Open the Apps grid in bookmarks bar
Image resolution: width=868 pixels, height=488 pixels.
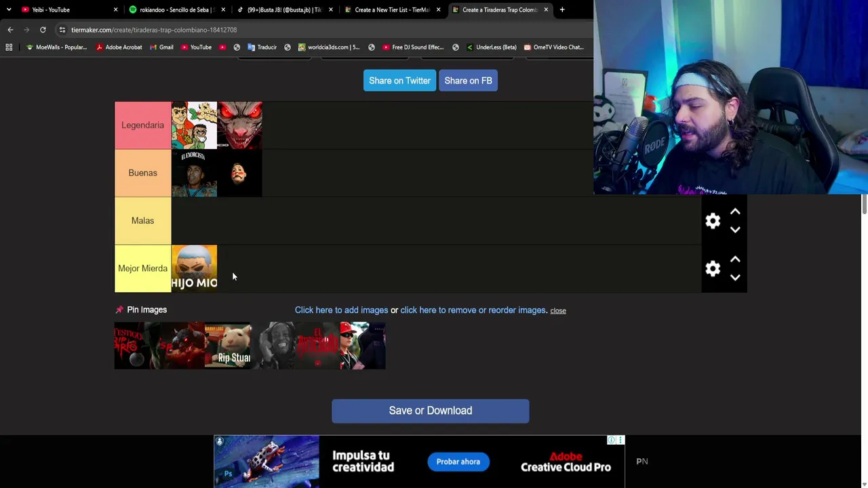coord(9,47)
